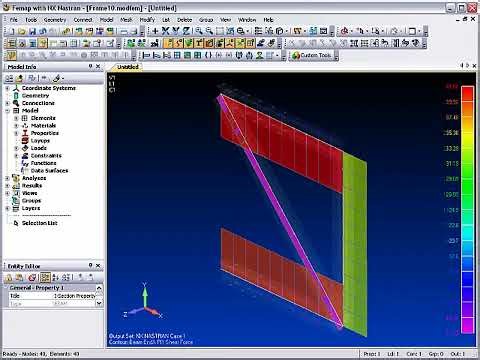
Task: Zoom out with second magnifier icon
Action: click(x=209, y=31)
